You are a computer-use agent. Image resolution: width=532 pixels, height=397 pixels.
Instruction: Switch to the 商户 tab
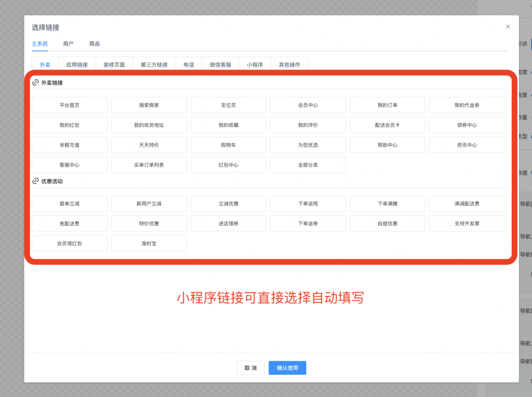click(x=68, y=44)
